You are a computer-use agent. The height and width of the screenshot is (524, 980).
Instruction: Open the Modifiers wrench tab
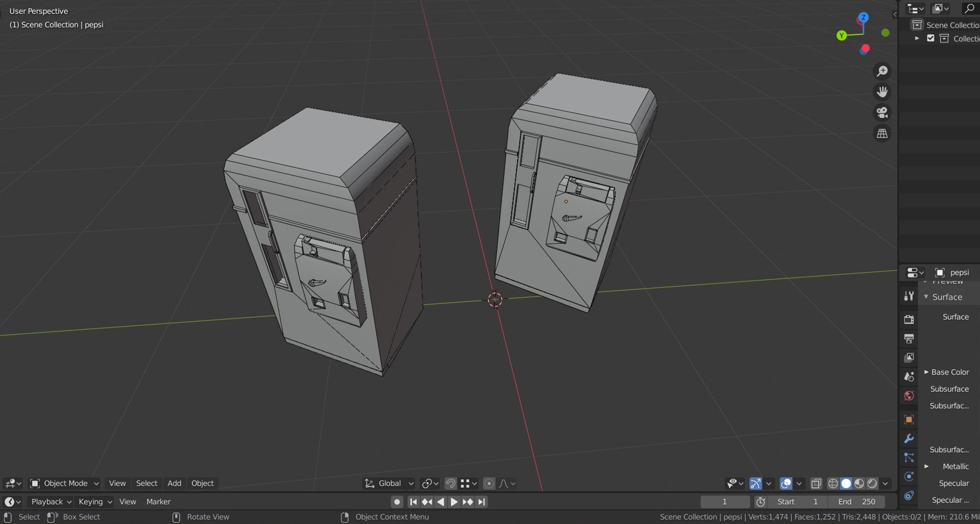[909, 438]
